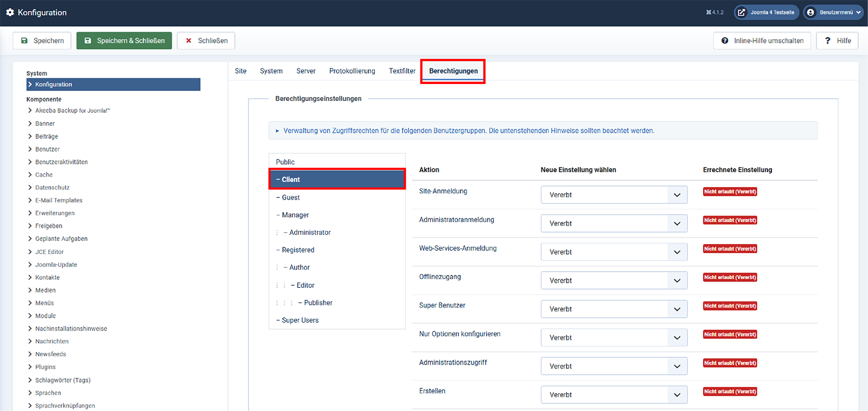Click the Konfiguration gear icon in header

tap(10, 12)
